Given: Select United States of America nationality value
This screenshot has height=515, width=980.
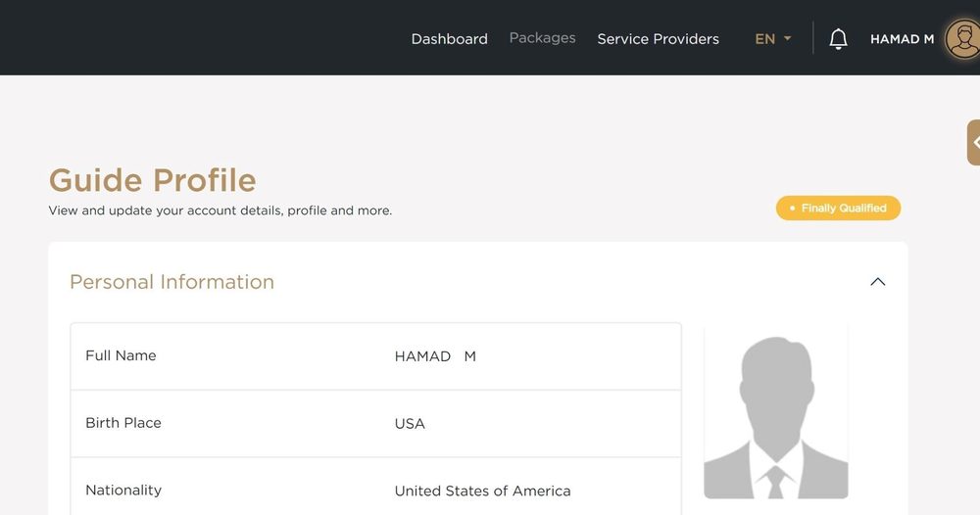Looking at the screenshot, I should [x=482, y=492].
